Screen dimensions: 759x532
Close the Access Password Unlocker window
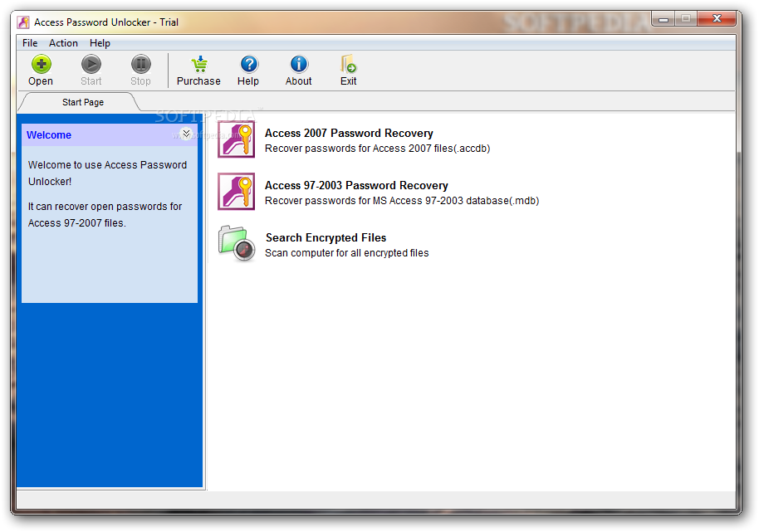coord(717,19)
